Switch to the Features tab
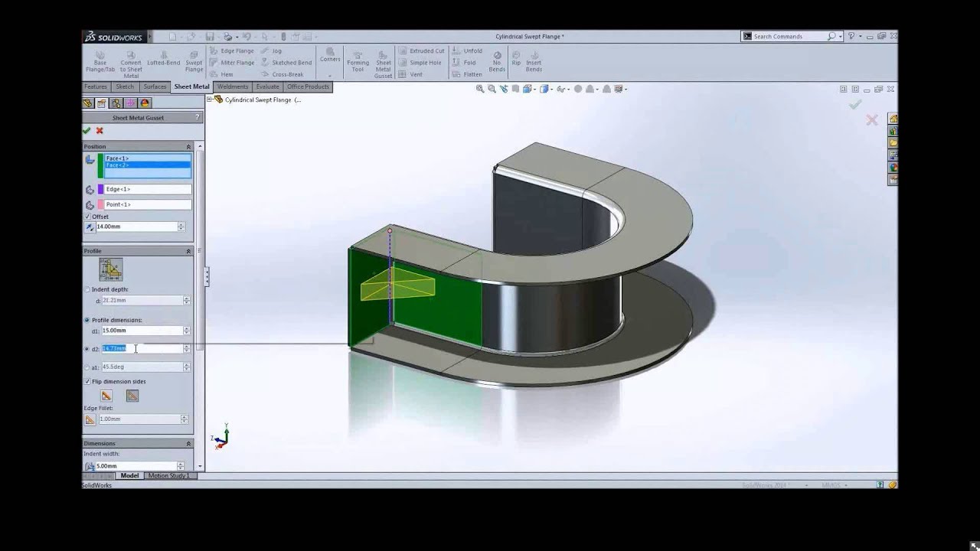 [x=96, y=86]
